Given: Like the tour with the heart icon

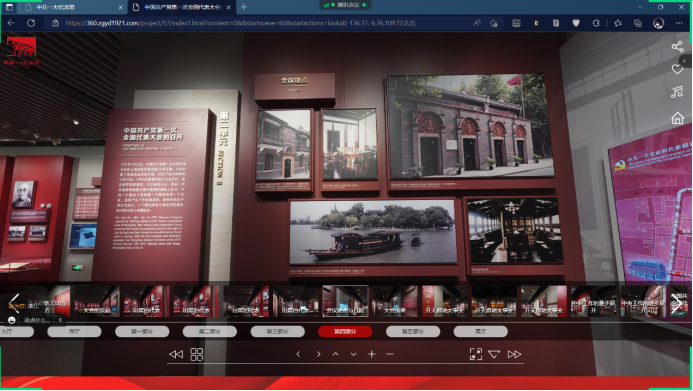Looking at the screenshot, I should [677, 69].
